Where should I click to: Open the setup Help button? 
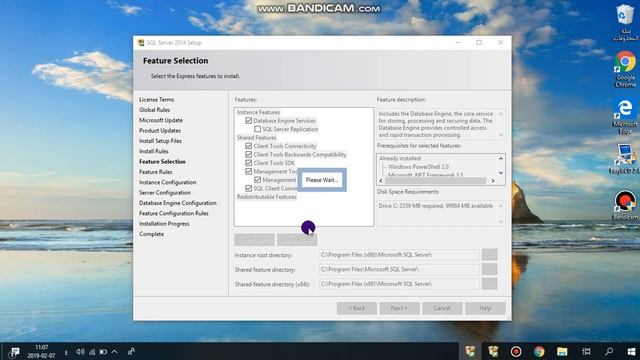point(485,308)
